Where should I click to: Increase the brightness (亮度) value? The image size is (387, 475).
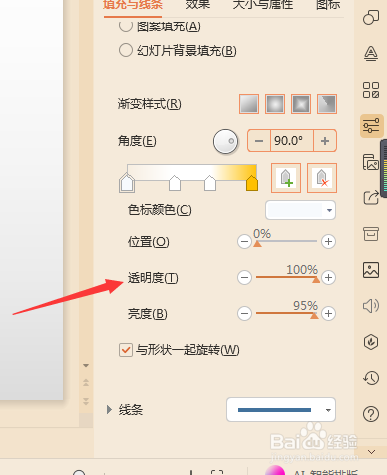click(x=328, y=313)
